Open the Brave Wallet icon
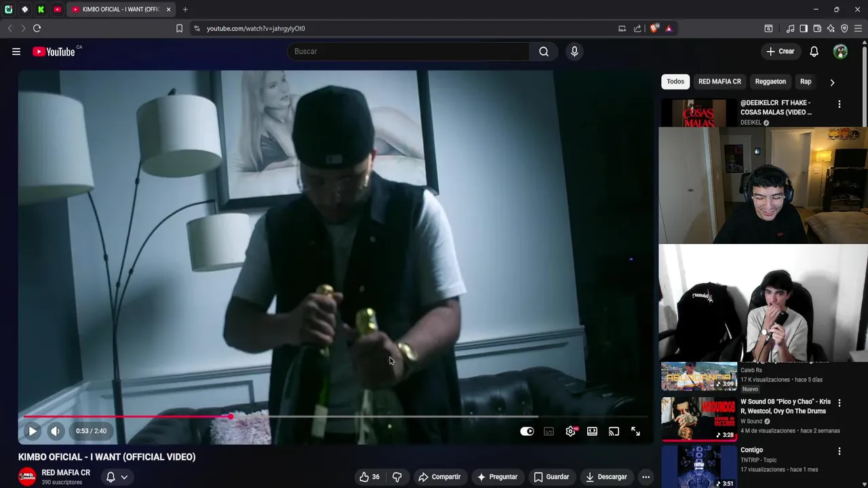This screenshot has width=868, height=488. 817,28
